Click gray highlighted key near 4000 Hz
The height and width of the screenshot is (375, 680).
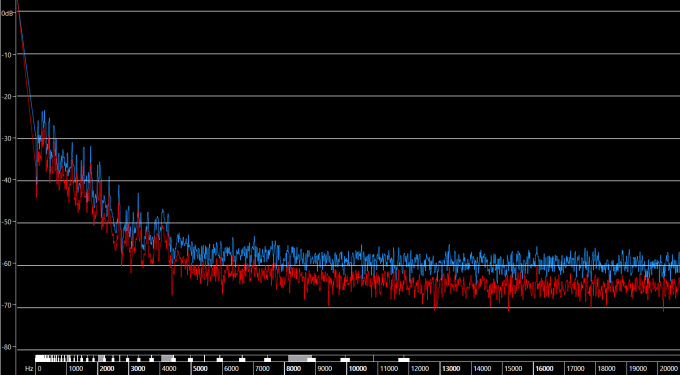tap(167, 358)
